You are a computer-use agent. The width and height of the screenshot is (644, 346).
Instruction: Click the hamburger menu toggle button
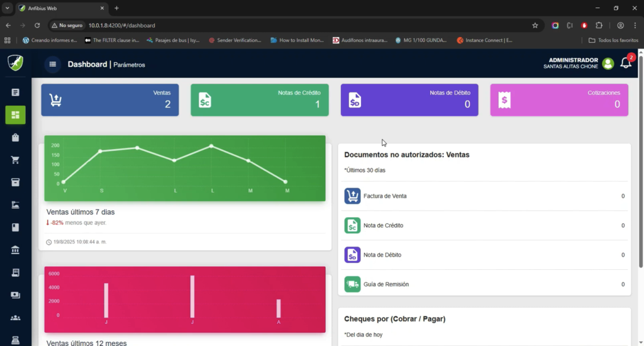[53, 64]
